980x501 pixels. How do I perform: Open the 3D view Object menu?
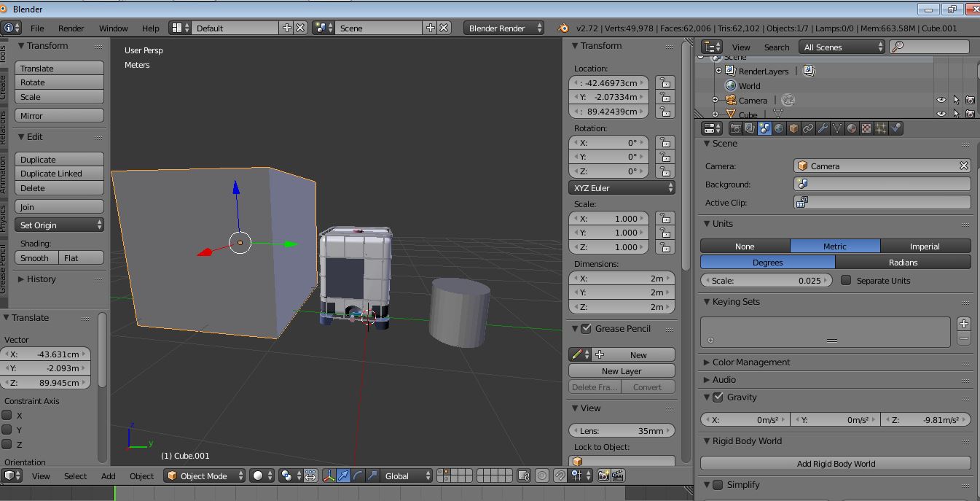[141, 475]
